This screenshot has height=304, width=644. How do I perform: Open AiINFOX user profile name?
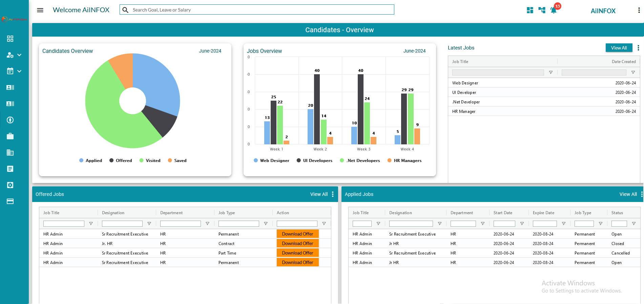603,11
